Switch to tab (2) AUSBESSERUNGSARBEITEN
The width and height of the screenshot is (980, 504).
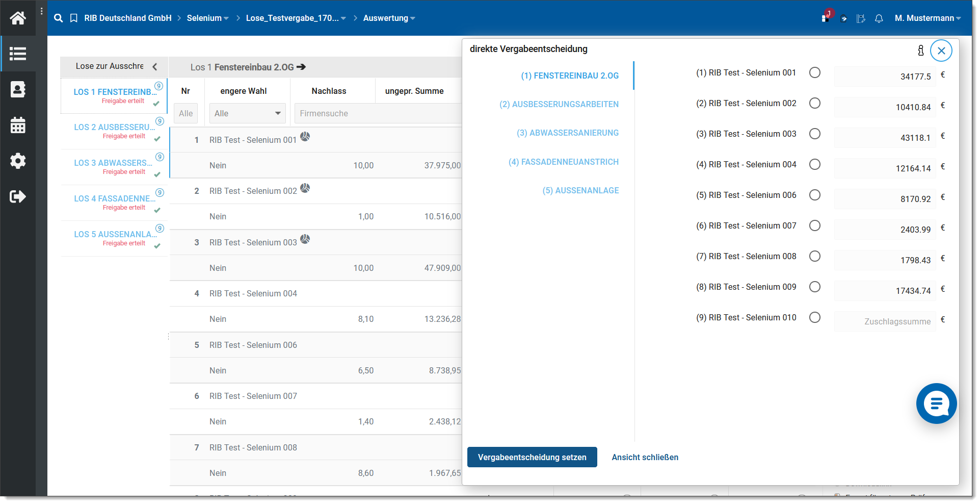pyautogui.click(x=559, y=104)
